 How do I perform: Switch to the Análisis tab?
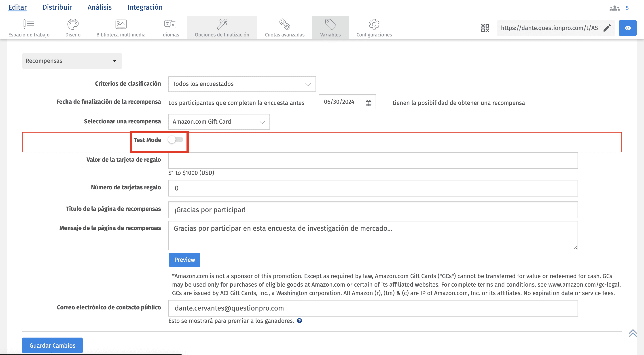click(x=100, y=7)
